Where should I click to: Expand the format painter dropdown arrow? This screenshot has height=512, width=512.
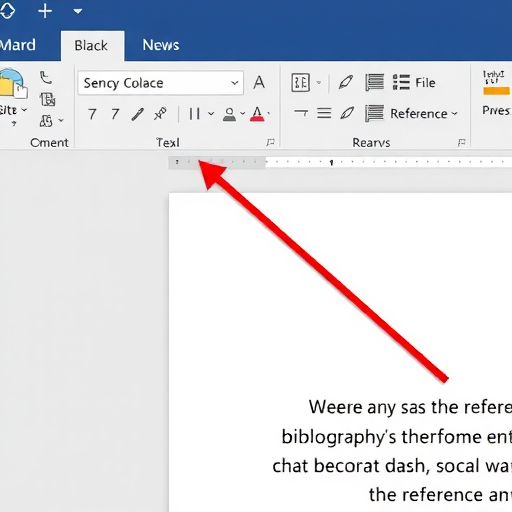pos(61,120)
